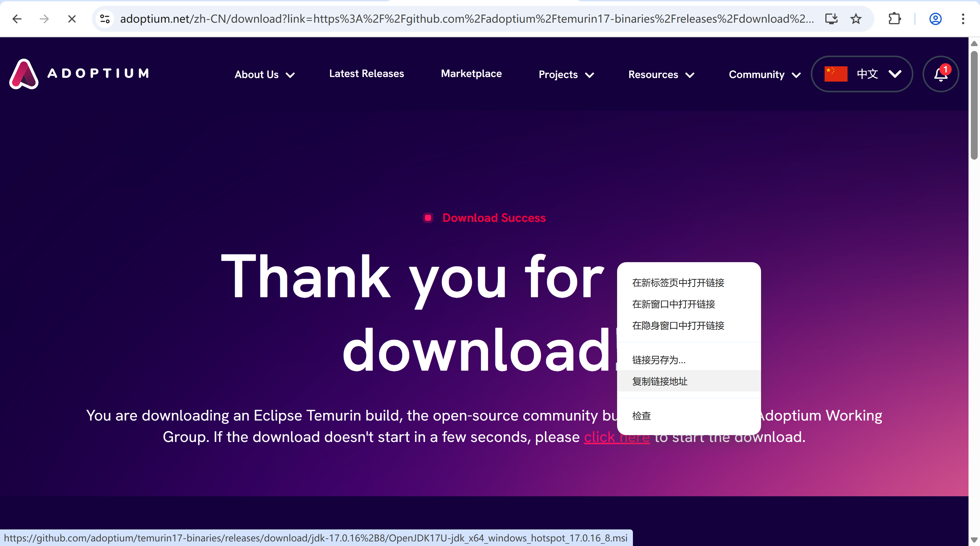Open the Latest Releases page
The image size is (980, 546).
pyautogui.click(x=366, y=74)
